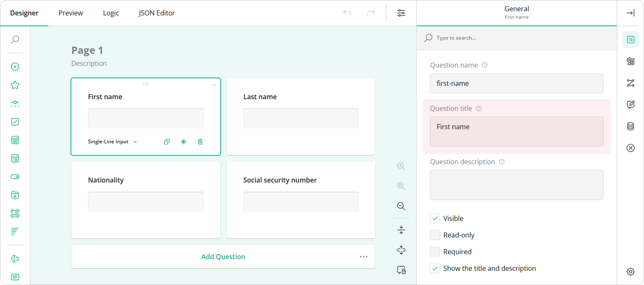This screenshot has width=644, height=285.
Task: Uncheck Show the title and description
Action: tap(435, 268)
